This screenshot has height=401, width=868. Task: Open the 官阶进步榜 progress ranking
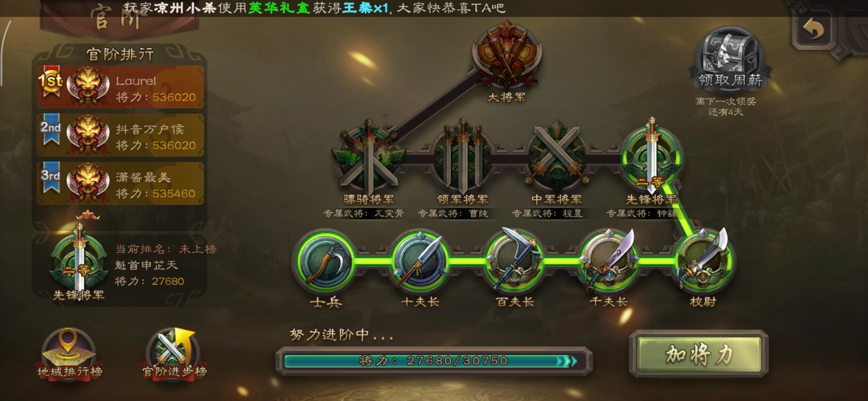click(x=175, y=354)
